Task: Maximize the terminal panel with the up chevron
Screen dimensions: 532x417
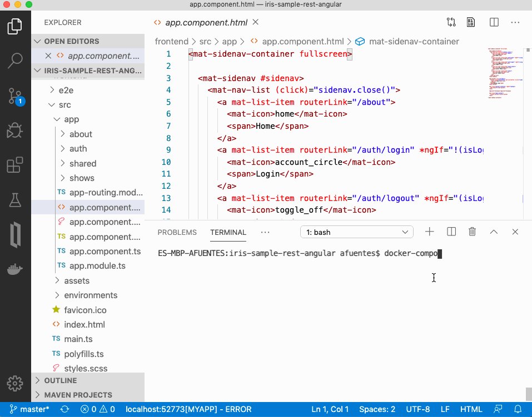Action: [494, 232]
